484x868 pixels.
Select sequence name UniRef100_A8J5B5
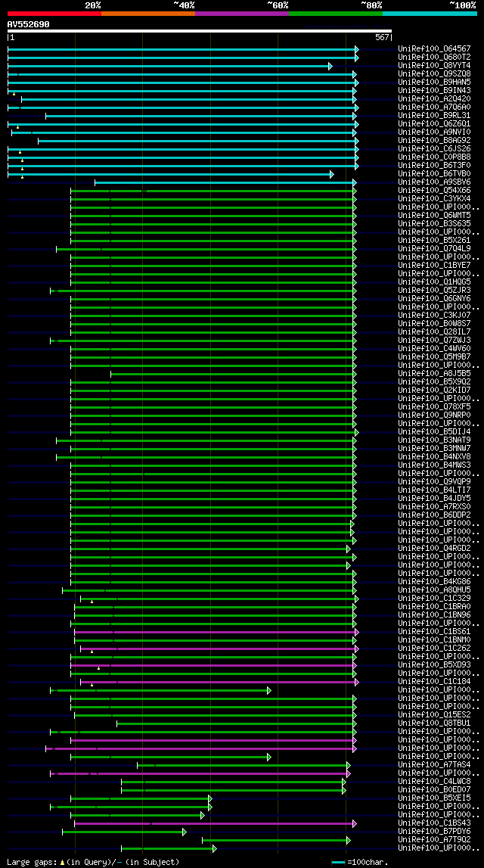click(x=434, y=374)
